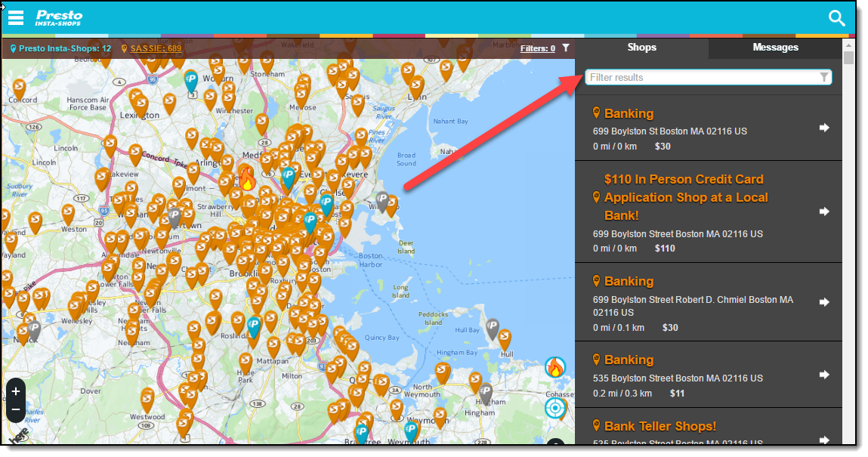Open the first Banking shop title
This screenshot has width=868, height=457.
[x=629, y=113]
